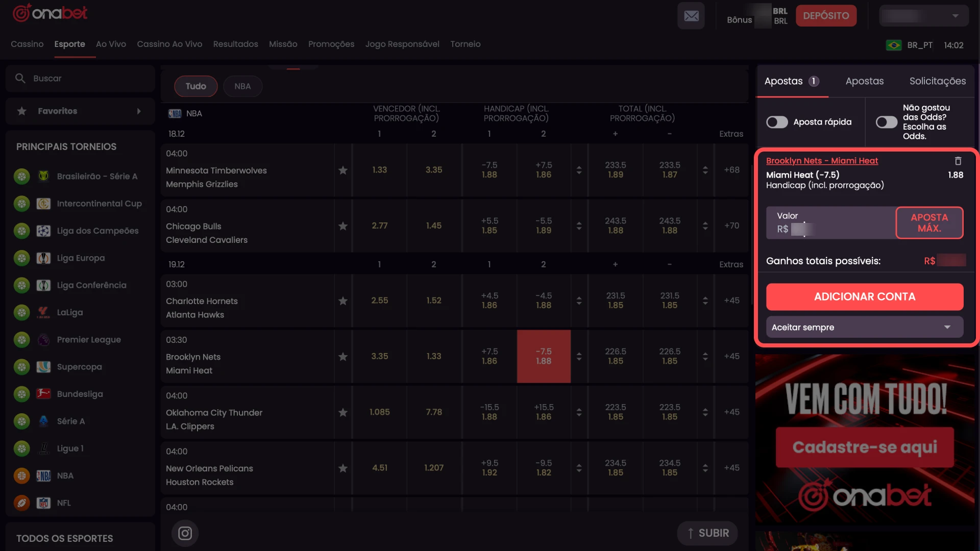The image size is (980, 551).
Task: Click the search magnifier icon
Action: click(20, 79)
